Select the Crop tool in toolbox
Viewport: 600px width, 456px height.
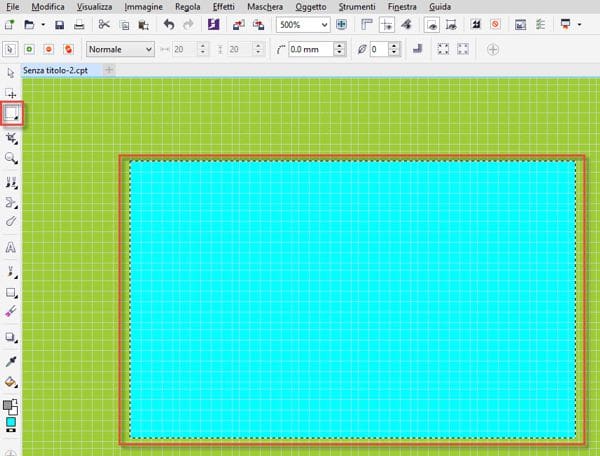[x=12, y=137]
